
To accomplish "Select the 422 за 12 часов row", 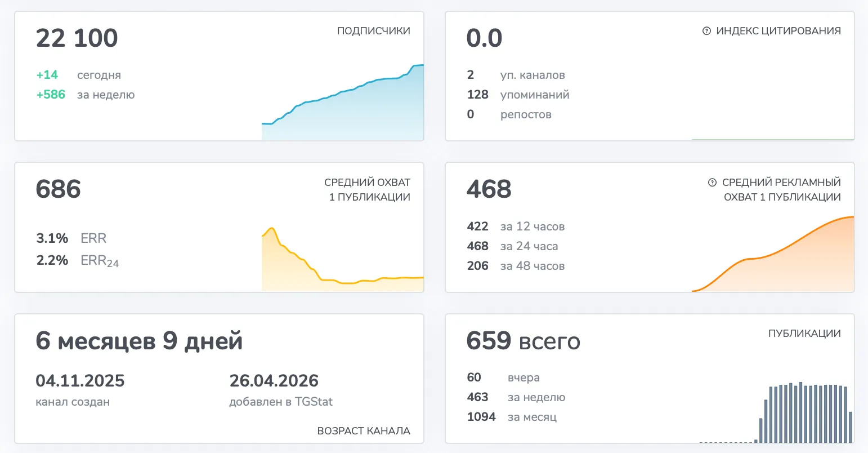I will pyautogui.click(x=516, y=226).
